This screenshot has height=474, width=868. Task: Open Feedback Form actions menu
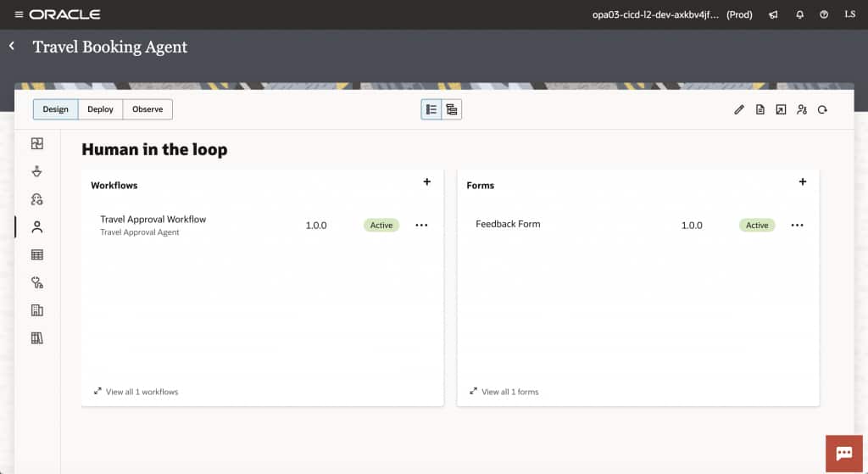tap(797, 226)
